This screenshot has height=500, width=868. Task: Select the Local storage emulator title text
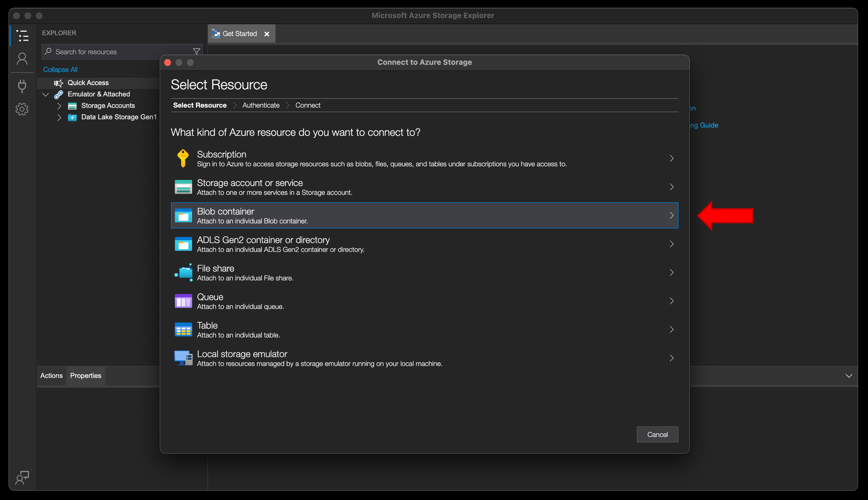(x=242, y=354)
